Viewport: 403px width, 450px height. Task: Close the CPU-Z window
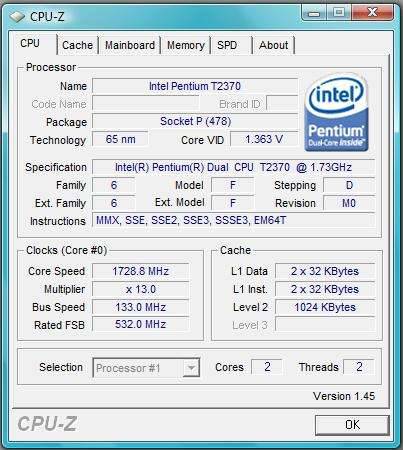tap(372, 13)
